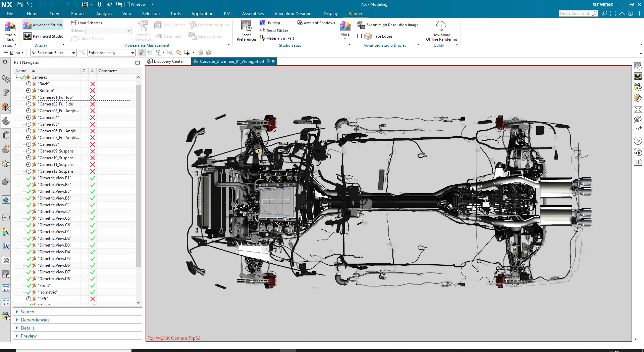Image resolution: width=644 pixels, height=352 pixels.
Task: Click Materials in Part
Action: [277, 38]
